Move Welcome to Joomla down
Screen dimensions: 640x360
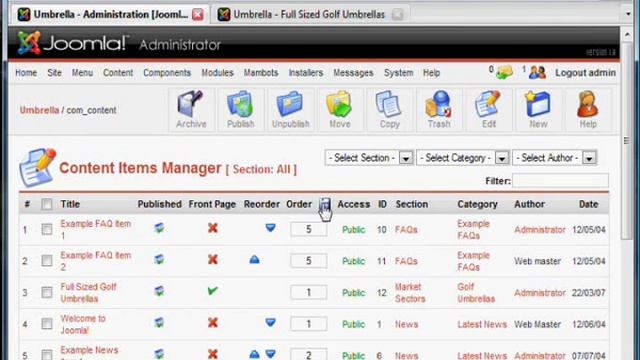[270, 322]
